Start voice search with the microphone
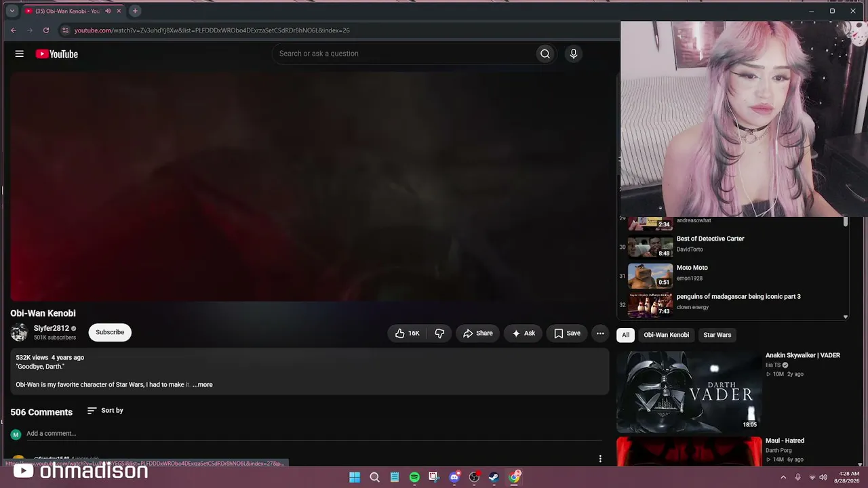 (574, 54)
